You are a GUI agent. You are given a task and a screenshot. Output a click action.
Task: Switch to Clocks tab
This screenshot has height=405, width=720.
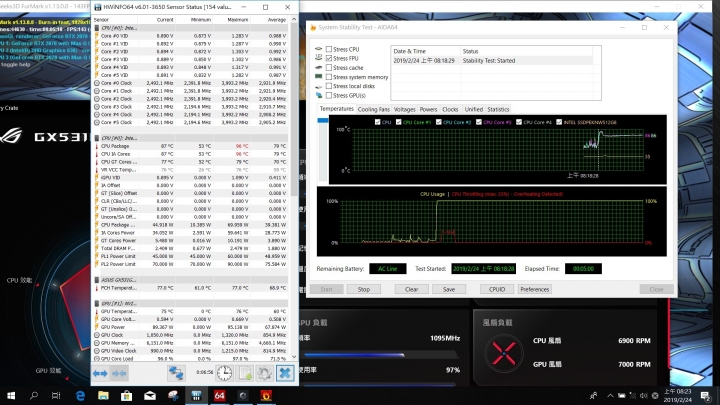(450, 109)
